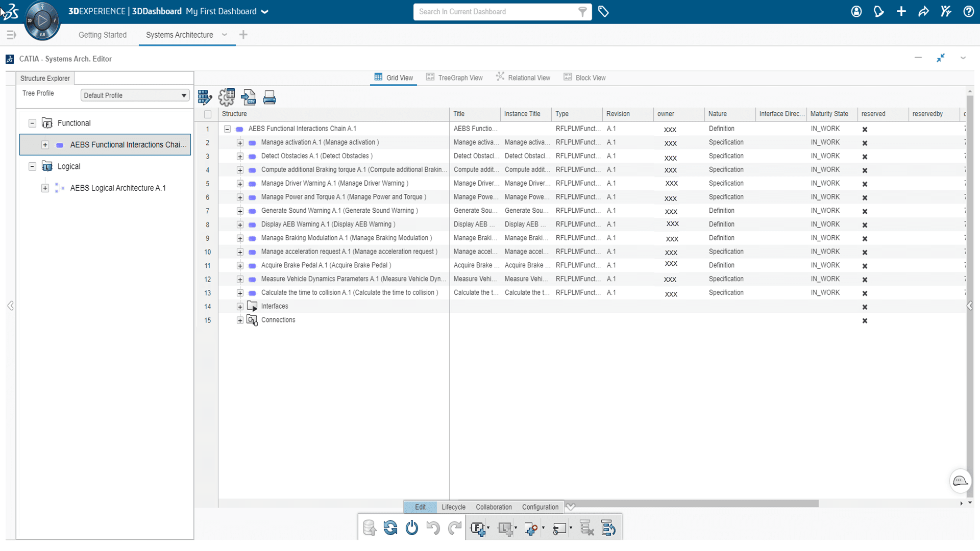The width and height of the screenshot is (980, 551).
Task: Open the Lifecycle toolbar tab
Action: [453, 507]
